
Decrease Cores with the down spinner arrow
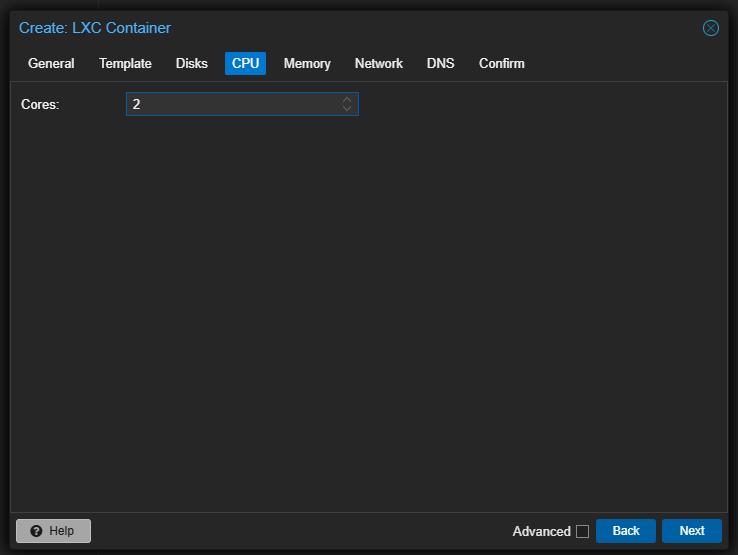pos(347,108)
